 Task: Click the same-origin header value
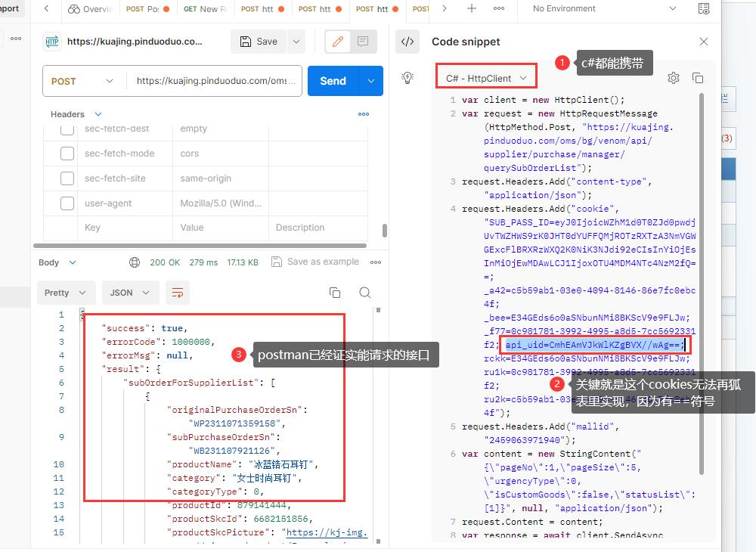coord(206,178)
